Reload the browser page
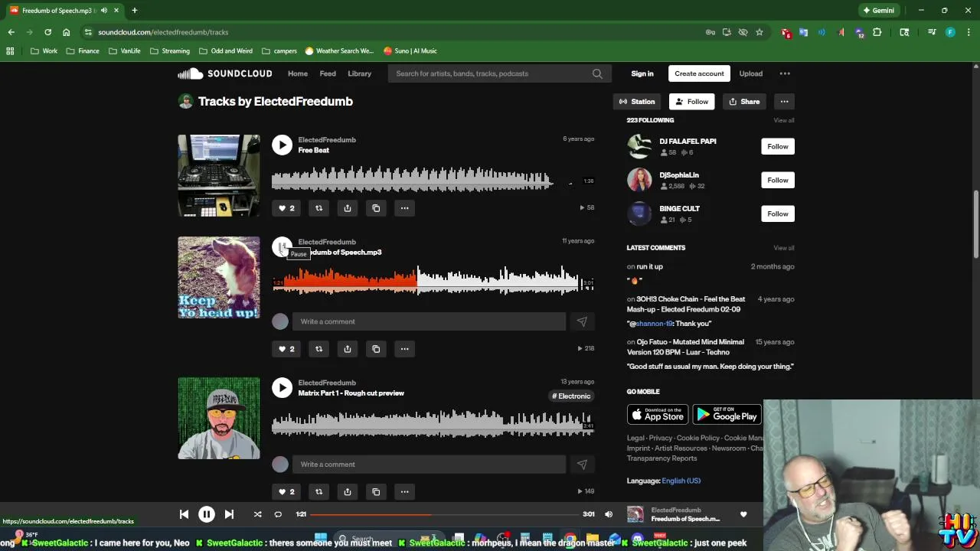Viewport: 980px width, 551px height. pos(47,32)
